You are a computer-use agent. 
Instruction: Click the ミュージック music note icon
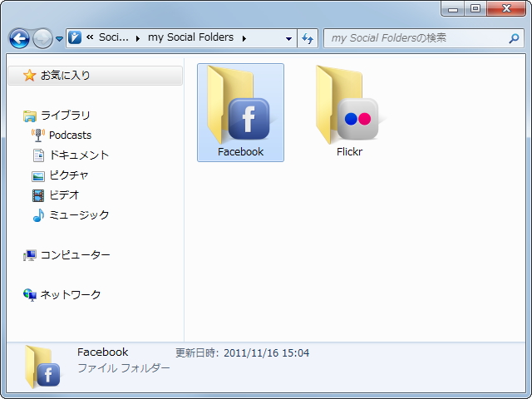(38, 215)
